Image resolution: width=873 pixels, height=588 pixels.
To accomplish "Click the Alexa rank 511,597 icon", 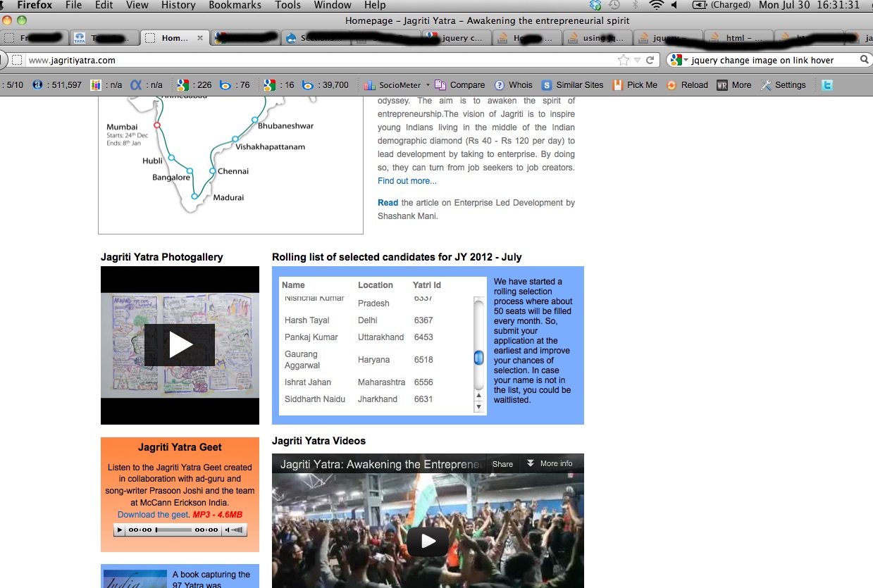I will tap(38, 85).
